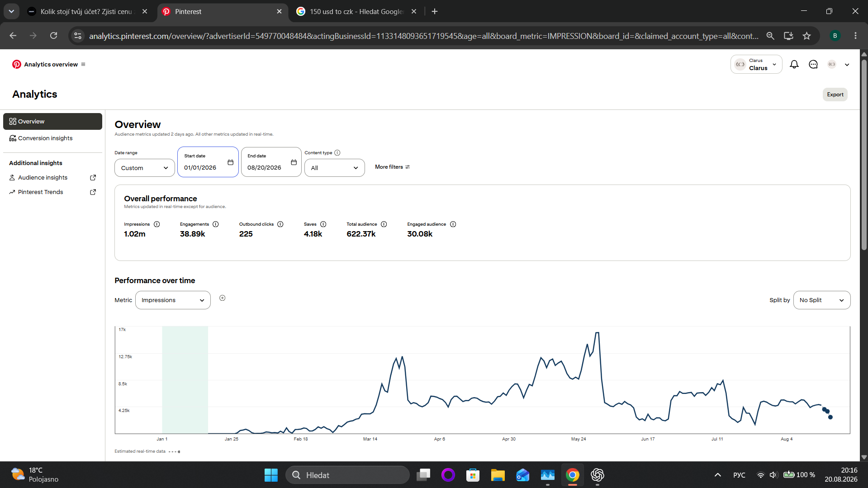
Task: Click the End date field 08/20/2026
Action: [271, 162]
